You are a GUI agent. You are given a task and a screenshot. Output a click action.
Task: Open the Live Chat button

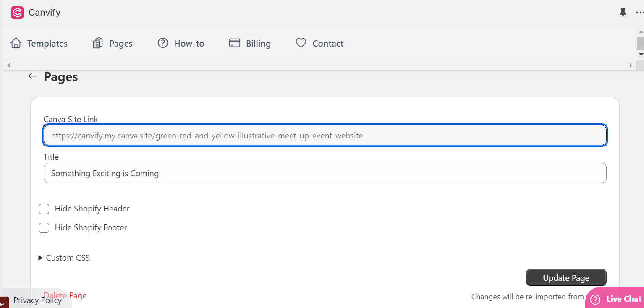pos(615,299)
